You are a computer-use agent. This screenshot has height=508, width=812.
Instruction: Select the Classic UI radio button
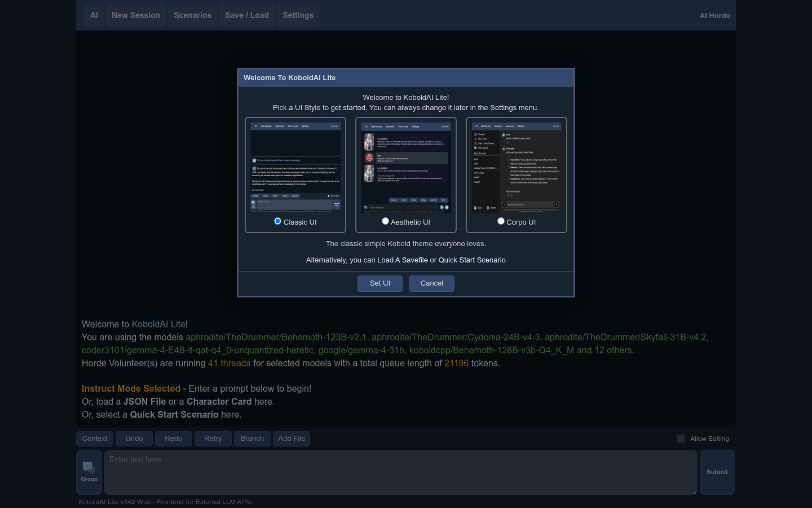click(277, 221)
